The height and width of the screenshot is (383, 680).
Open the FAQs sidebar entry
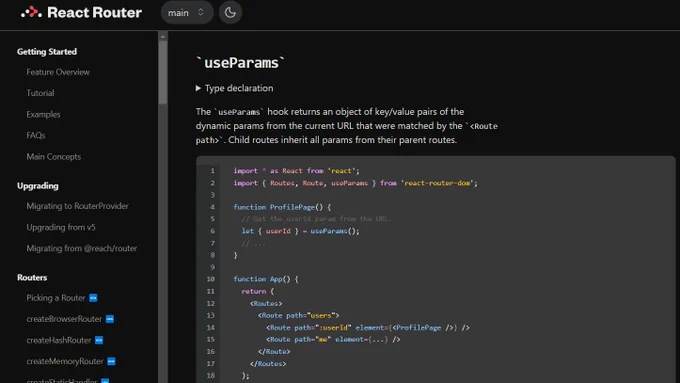(36, 135)
